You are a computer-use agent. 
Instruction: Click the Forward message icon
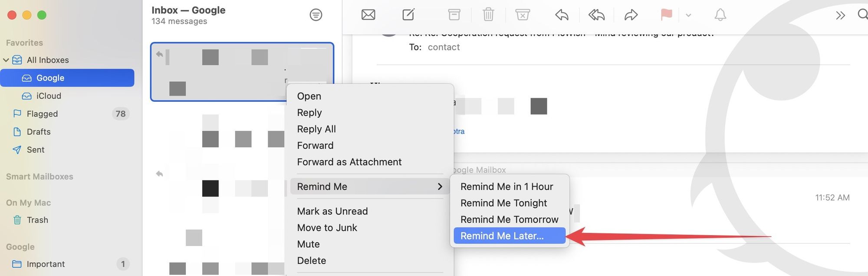pos(631,14)
